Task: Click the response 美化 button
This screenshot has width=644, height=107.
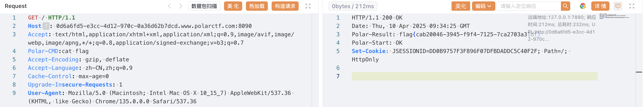Action: tap(461, 6)
